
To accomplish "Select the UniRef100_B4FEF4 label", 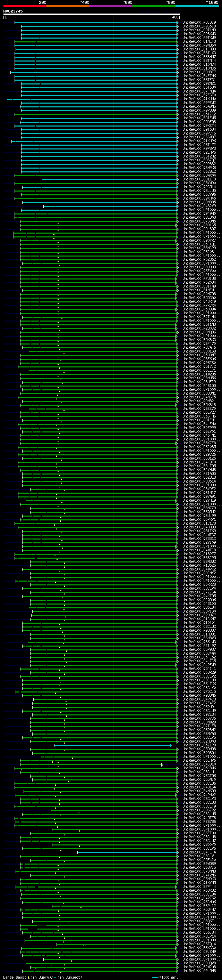I will pos(199,852).
